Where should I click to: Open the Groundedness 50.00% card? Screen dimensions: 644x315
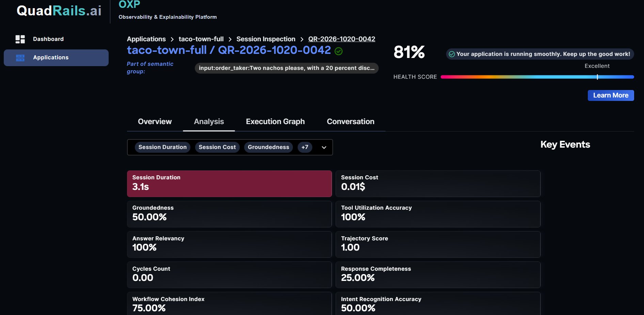click(x=229, y=214)
